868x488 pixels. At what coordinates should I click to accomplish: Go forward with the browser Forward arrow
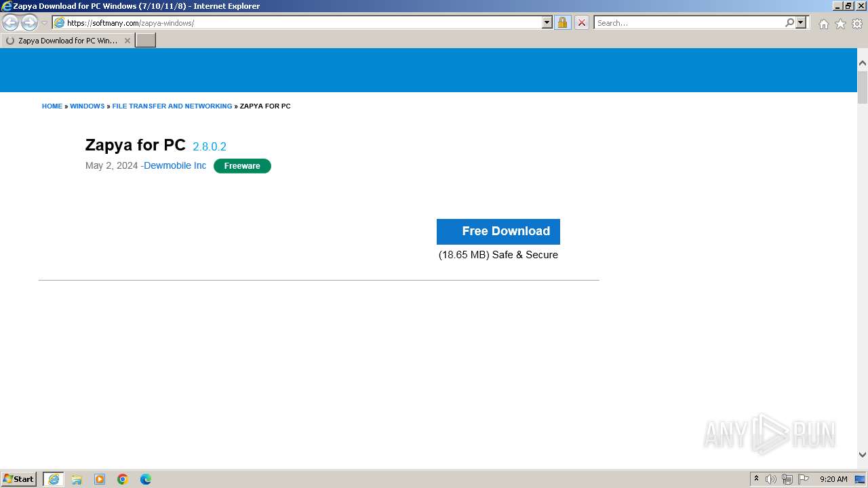(x=29, y=23)
